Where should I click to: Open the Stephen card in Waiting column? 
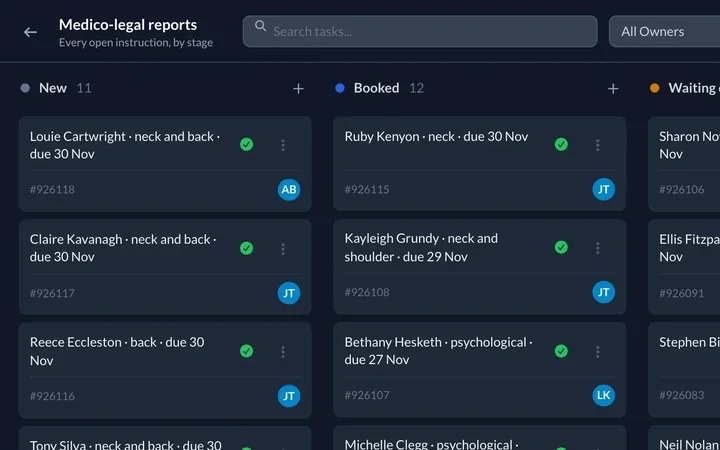coord(684,370)
